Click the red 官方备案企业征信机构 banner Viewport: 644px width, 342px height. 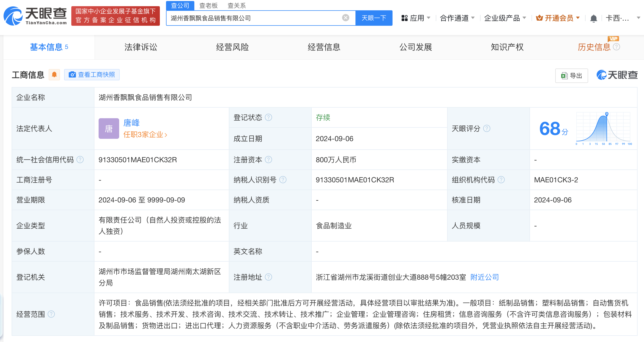click(116, 16)
